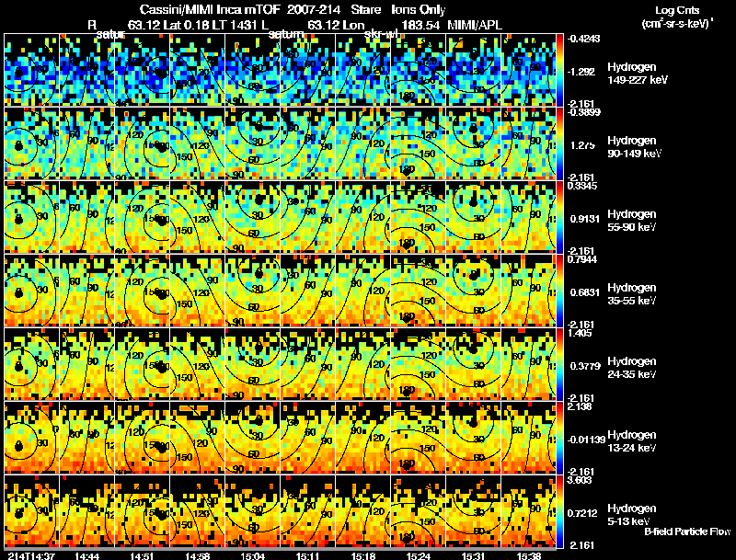This screenshot has width=736, height=560.
Task: Click the '0.7212' colorbar value
Action: click(584, 514)
